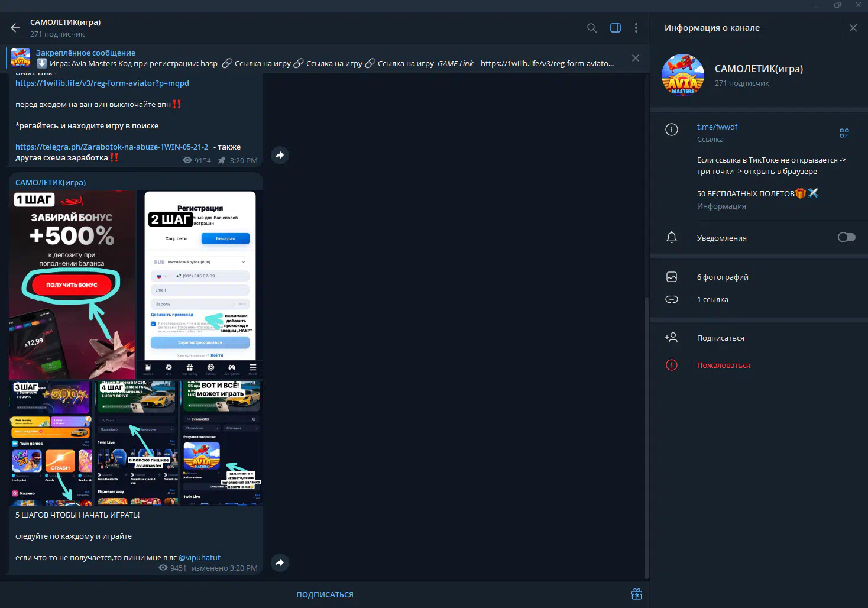Image resolution: width=868 pixels, height=608 pixels.
Task: Open the 4 ШАГ search image
Action: click(x=136, y=443)
